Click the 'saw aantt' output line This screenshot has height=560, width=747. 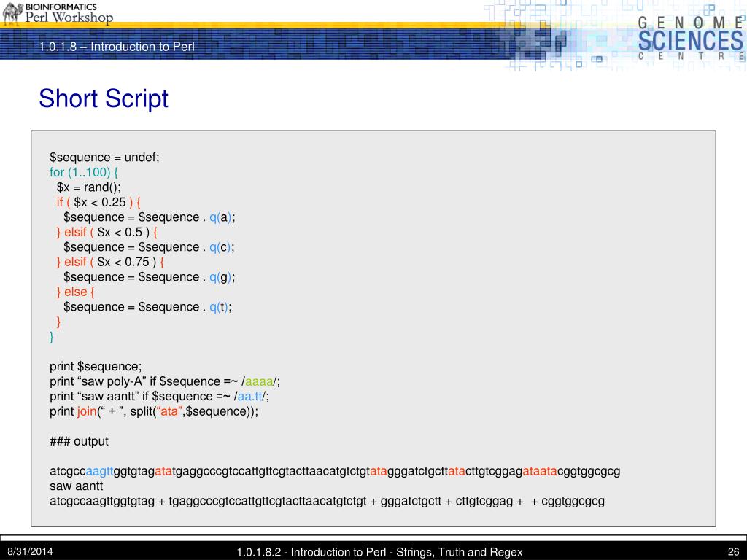coord(76,486)
